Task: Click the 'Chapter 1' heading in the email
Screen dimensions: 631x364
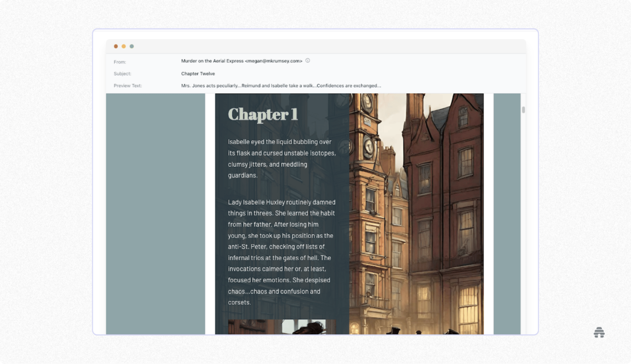Action: click(x=263, y=115)
